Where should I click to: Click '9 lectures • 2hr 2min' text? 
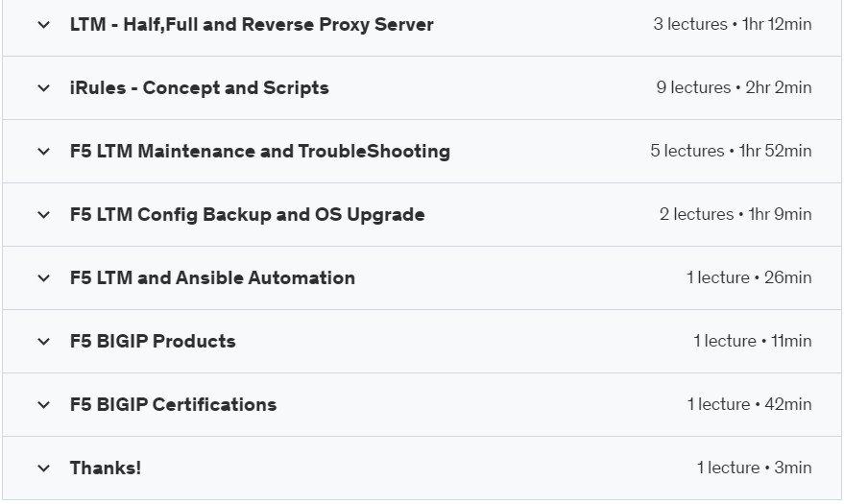pyautogui.click(x=734, y=87)
